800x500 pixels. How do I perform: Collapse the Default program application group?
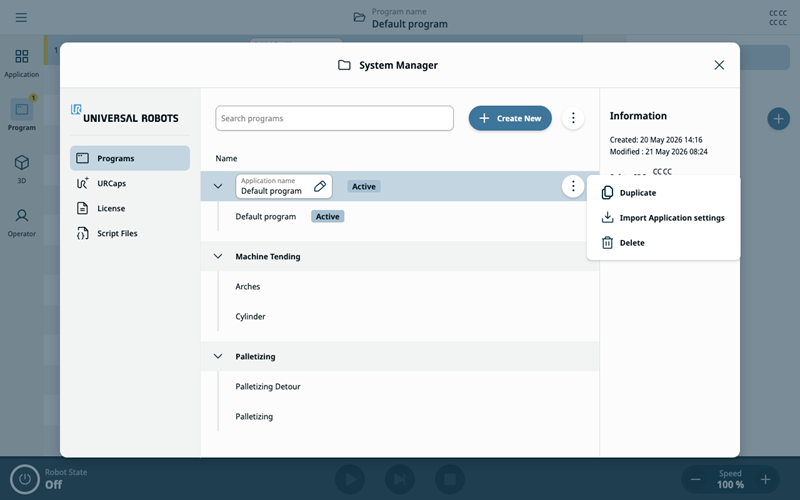click(218, 186)
